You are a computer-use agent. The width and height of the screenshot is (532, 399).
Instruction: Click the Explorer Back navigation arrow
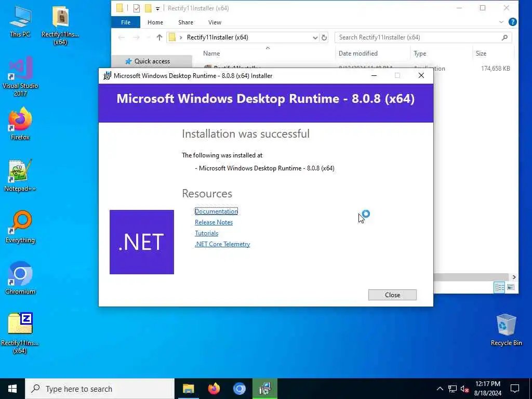point(122,37)
